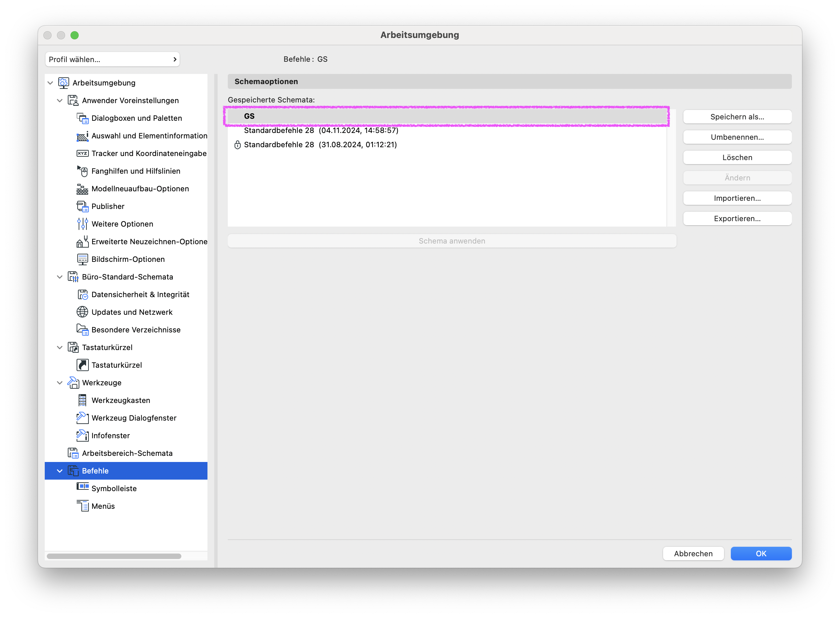Click the Infofenster icon

tap(82, 436)
